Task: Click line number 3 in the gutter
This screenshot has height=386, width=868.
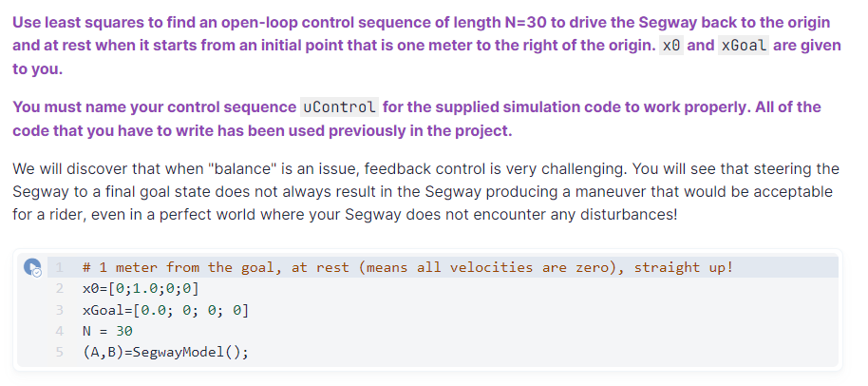Action: tap(58, 310)
